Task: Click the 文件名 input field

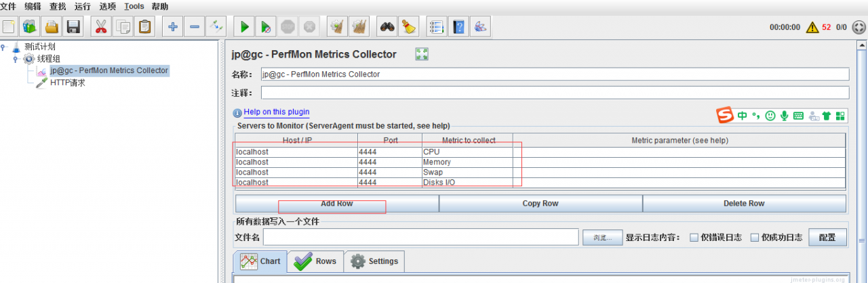Action: (420, 237)
